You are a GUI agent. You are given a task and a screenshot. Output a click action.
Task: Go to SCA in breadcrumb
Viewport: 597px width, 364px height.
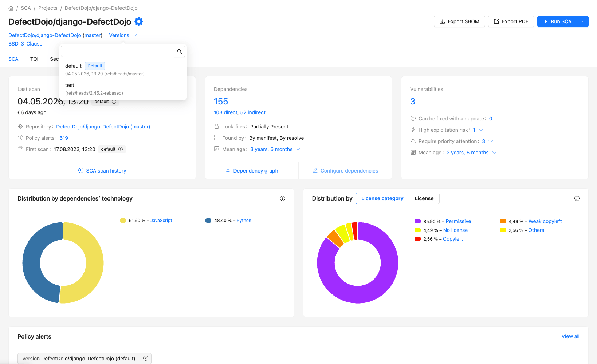pyautogui.click(x=26, y=8)
